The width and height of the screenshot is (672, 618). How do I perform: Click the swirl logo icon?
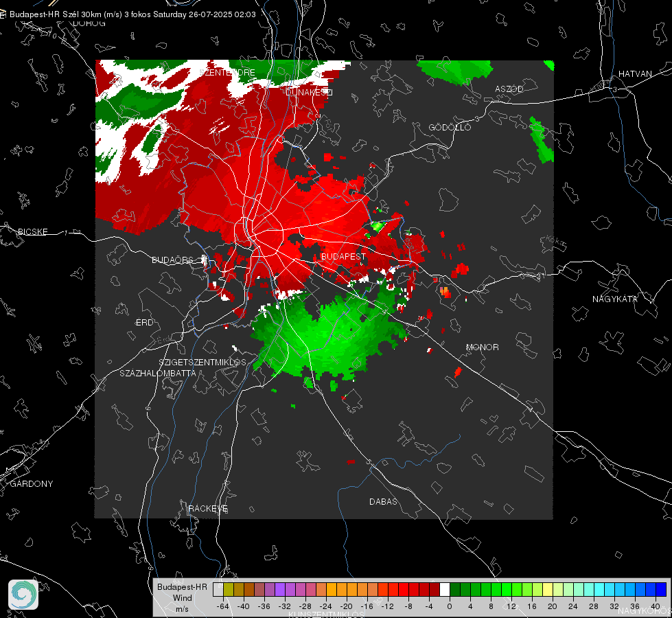(23, 595)
